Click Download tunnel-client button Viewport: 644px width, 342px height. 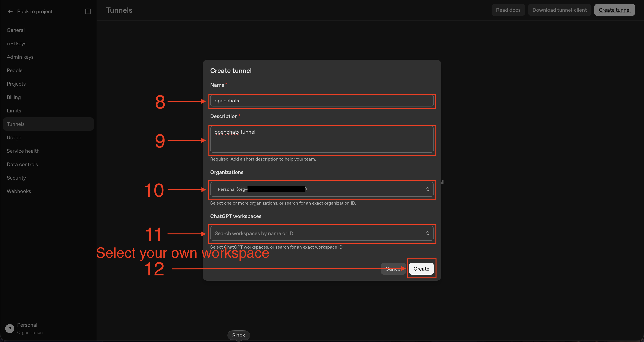click(560, 10)
